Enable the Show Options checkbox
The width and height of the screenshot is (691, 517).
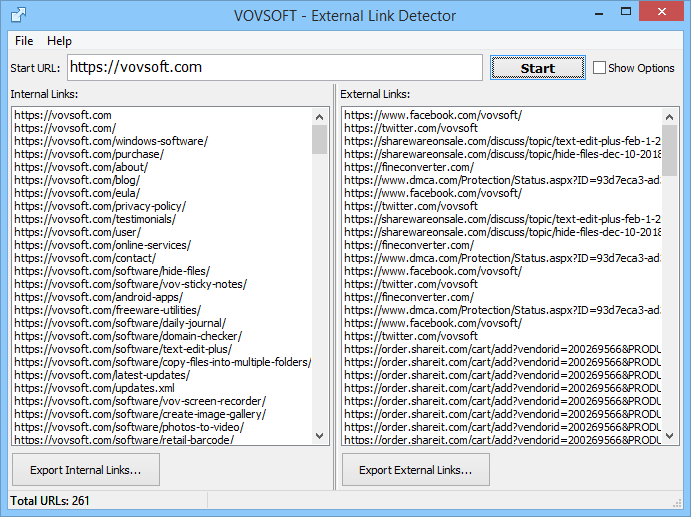click(600, 68)
